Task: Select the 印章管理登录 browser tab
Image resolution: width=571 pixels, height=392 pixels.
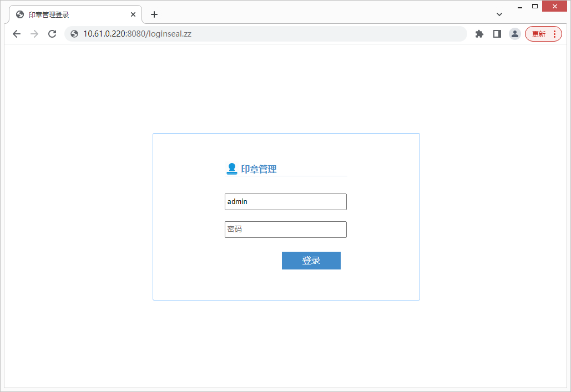Action: (67, 14)
